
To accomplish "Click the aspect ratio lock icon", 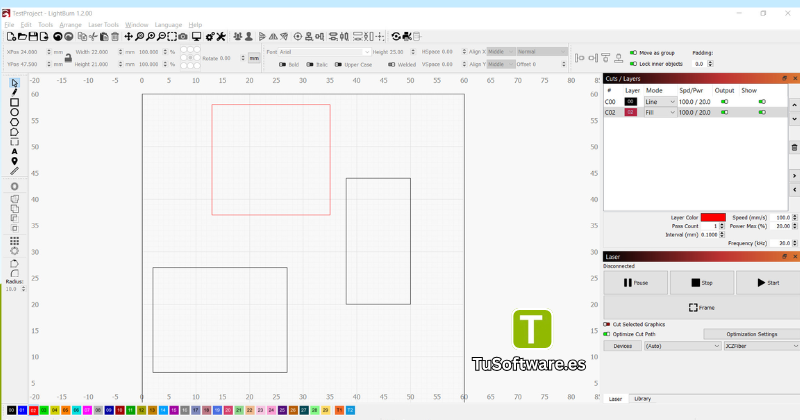I will 68,58.
